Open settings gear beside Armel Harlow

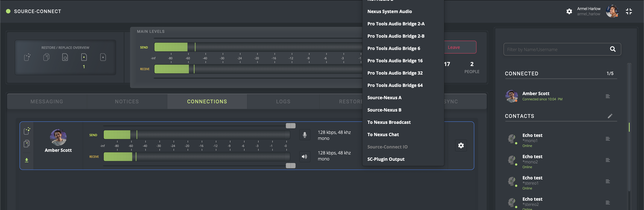click(569, 11)
